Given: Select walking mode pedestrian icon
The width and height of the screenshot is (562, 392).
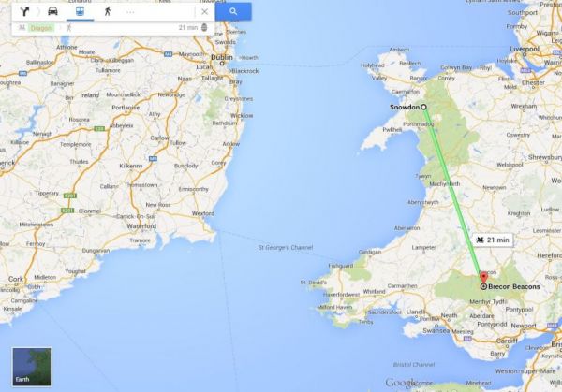Looking at the screenshot, I should (x=107, y=11).
